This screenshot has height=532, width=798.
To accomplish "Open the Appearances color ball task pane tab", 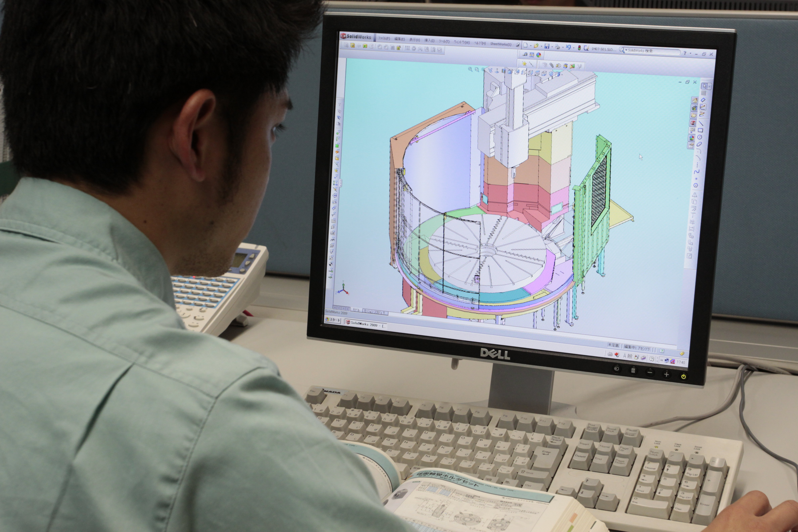I will pos(692,138).
